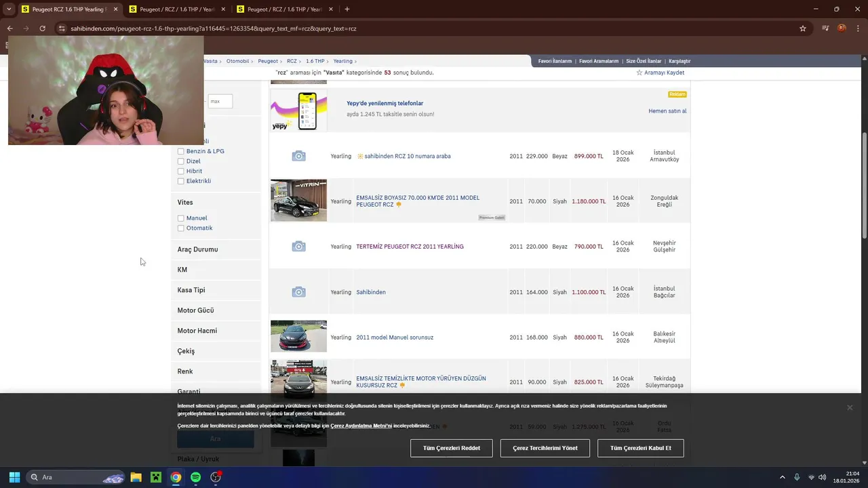Screen dimensions: 868x488
Task: Click Çerez Tercihlerimi Yönet button
Action: pos(545,448)
